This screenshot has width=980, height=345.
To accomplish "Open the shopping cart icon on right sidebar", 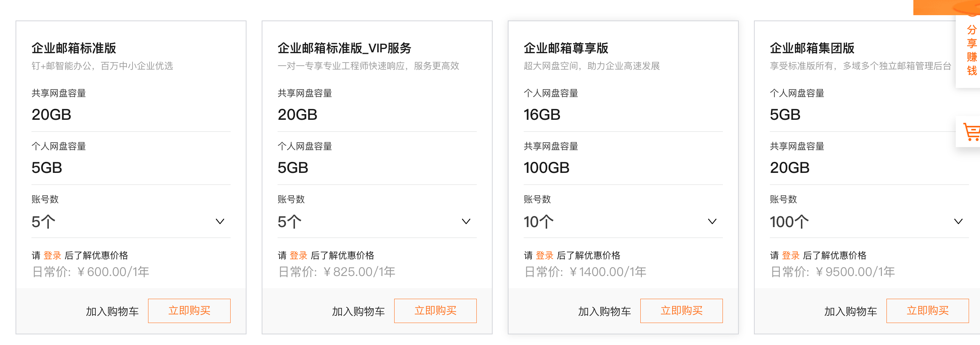I will point(969,132).
